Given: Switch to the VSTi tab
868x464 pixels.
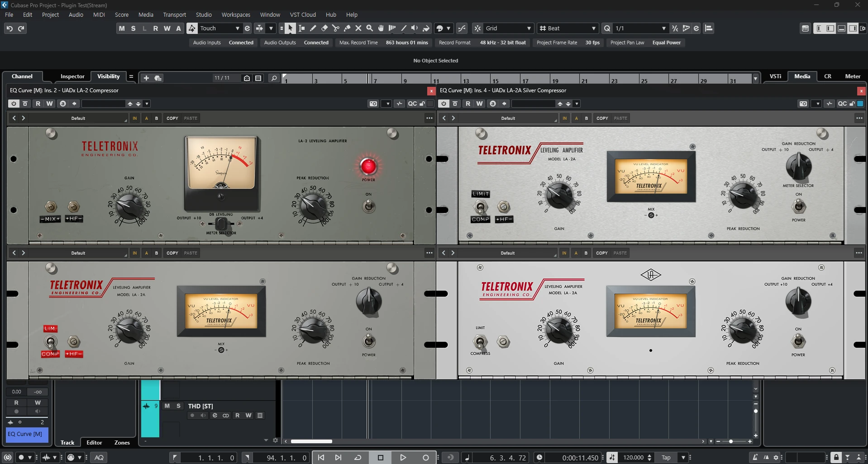Looking at the screenshot, I should tap(775, 76).
